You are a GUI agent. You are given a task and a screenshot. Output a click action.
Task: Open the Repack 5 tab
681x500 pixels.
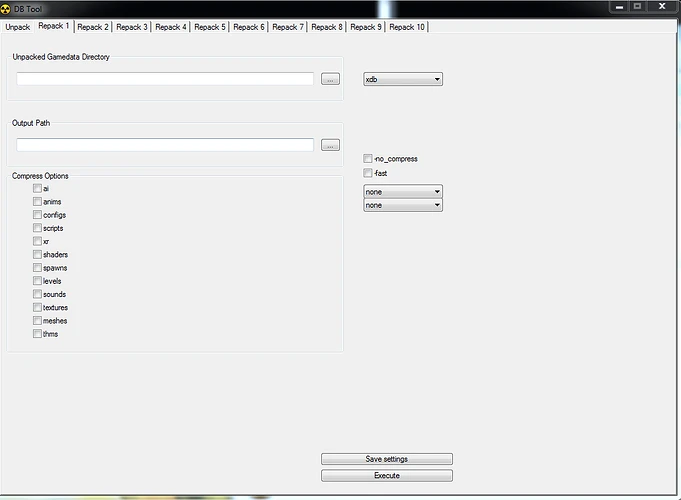tap(209, 27)
